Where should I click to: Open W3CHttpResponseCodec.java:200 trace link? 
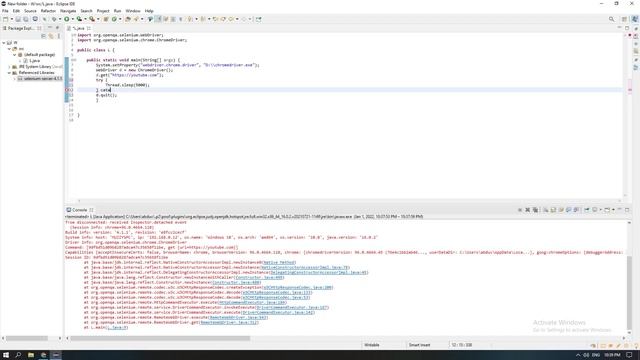pyautogui.click(x=298, y=287)
